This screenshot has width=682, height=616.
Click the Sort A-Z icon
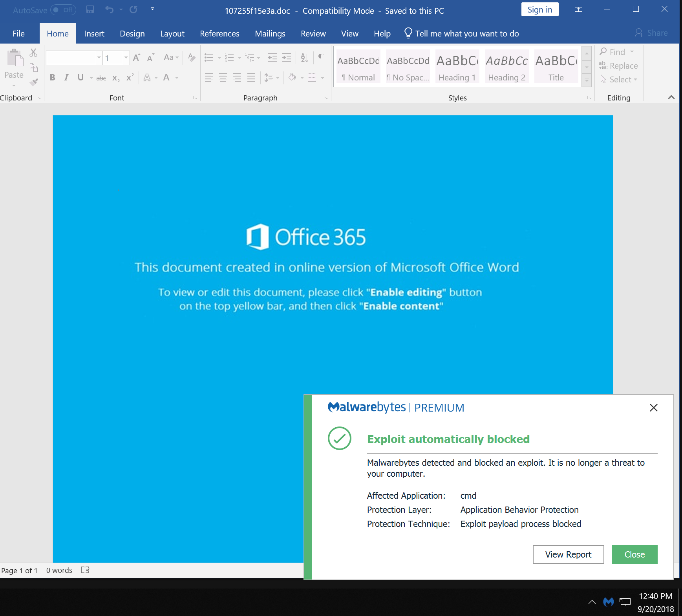(x=304, y=58)
